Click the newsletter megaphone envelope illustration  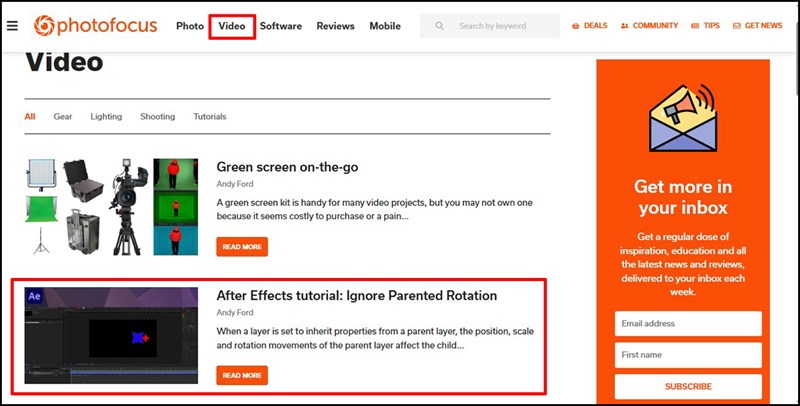click(683, 117)
